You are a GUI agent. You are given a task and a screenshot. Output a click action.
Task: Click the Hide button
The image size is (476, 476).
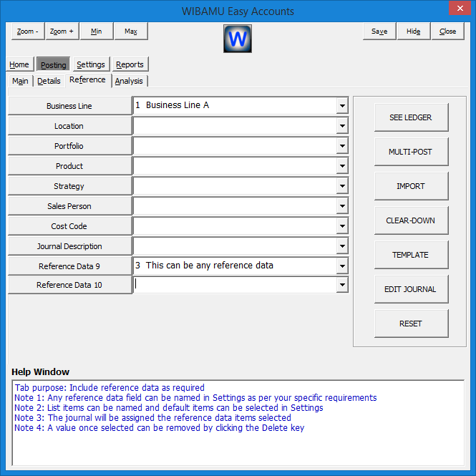click(414, 31)
